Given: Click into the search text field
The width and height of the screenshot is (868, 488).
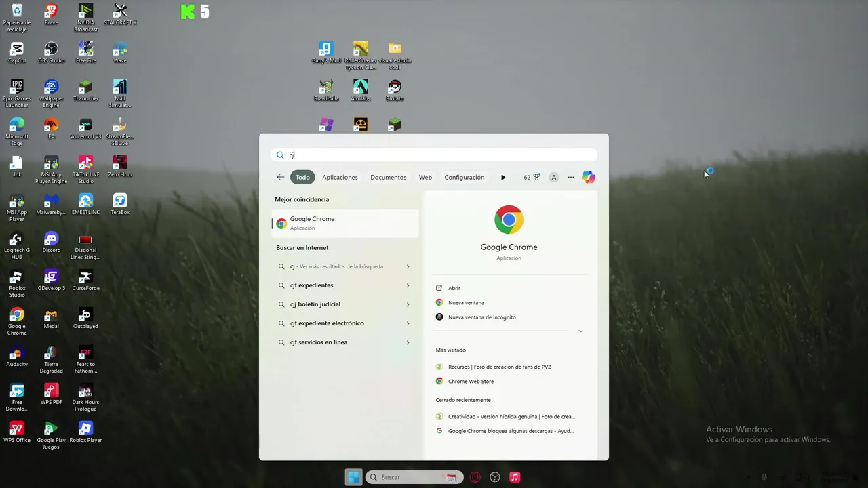Looking at the screenshot, I should coord(434,155).
